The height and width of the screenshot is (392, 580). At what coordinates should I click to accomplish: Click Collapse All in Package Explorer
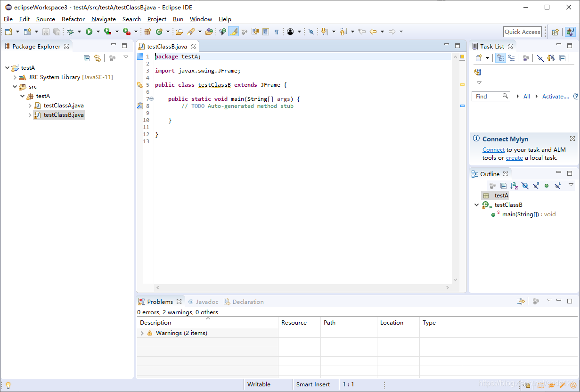pyautogui.click(x=87, y=58)
